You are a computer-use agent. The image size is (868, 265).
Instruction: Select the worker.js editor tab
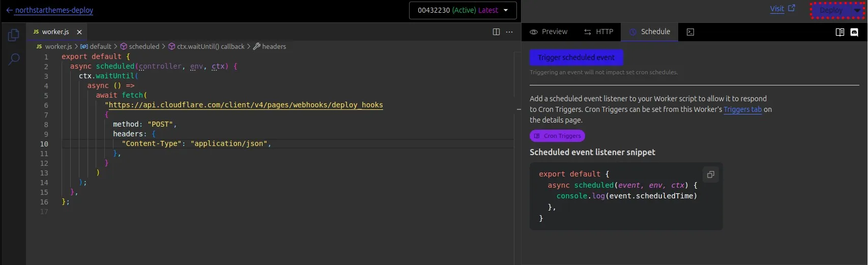tap(55, 32)
